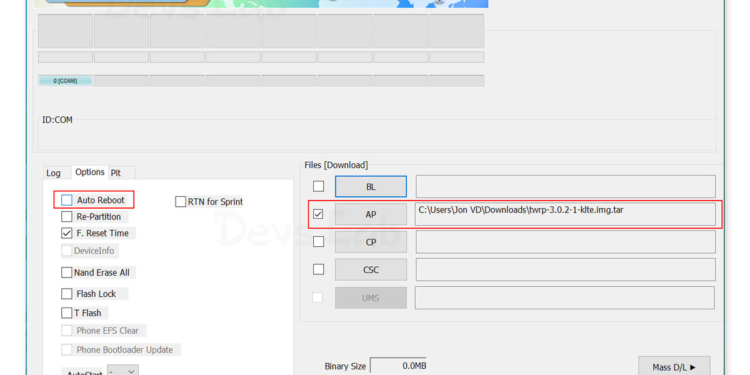750x375 pixels.
Task: Click the CP file button
Action: pos(371,242)
